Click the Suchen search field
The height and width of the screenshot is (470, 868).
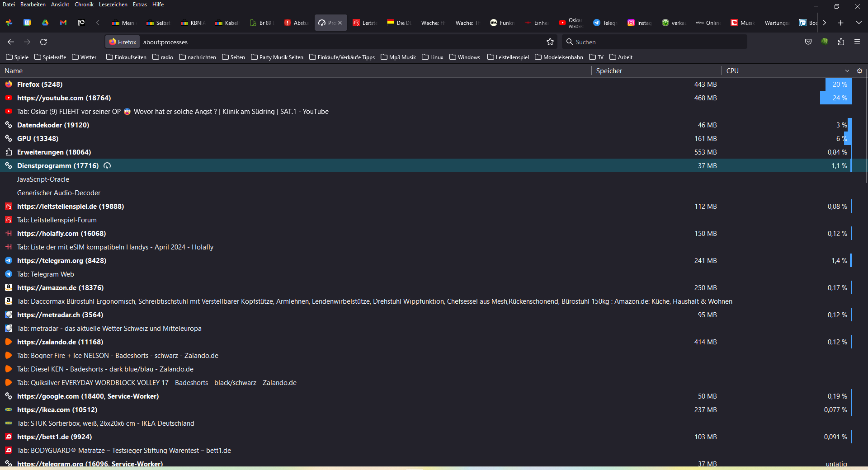(x=655, y=42)
